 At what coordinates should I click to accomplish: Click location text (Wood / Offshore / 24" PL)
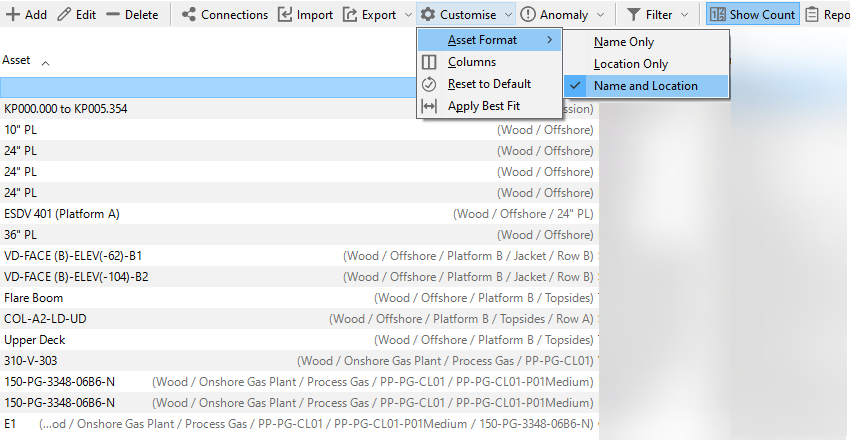pyautogui.click(x=523, y=214)
